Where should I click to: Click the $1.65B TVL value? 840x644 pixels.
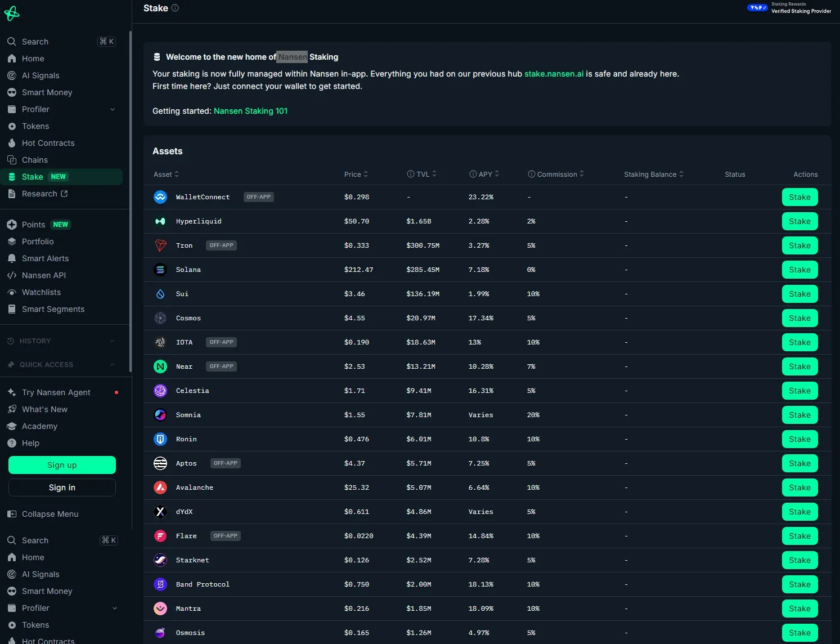pyautogui.click(x=419, y=221)
